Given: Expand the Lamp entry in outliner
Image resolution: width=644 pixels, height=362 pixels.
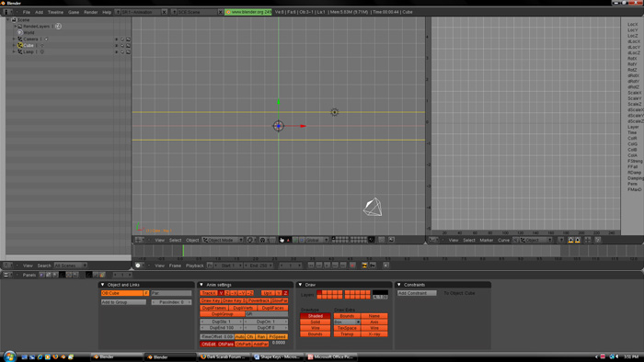Looking at the screenshot, I should point(14,52).
